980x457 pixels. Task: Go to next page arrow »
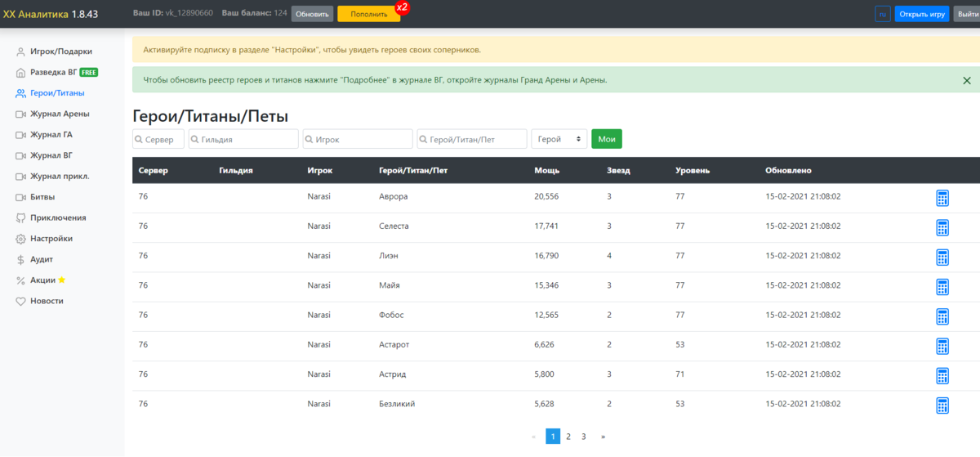point(603,437)
